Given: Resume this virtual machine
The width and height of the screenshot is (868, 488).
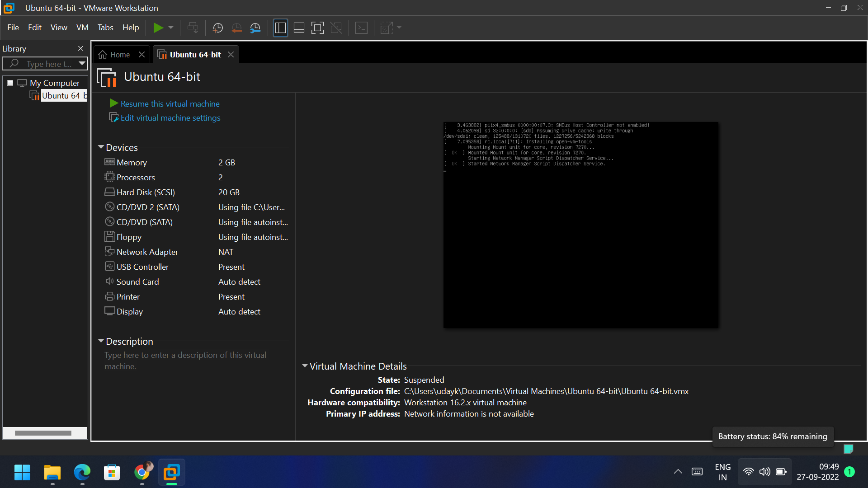Looking at the screenshot, I should pyautogui.click(x=170, y=103).
